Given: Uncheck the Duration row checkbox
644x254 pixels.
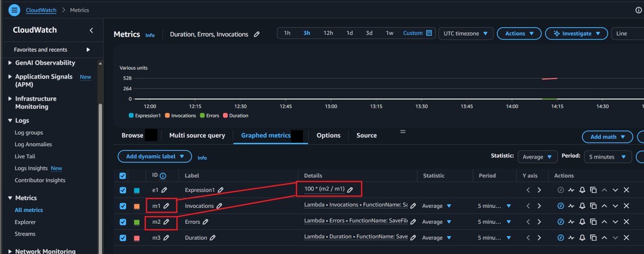Looking at the screenshot, I should tap(124, 237).
